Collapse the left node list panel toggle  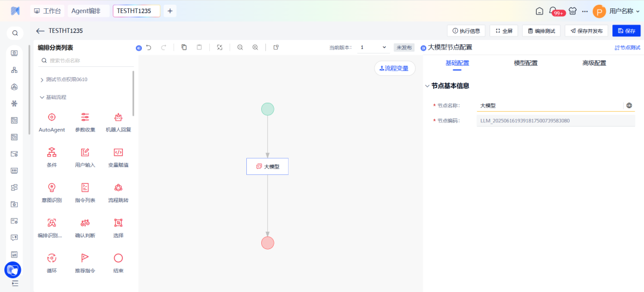(x=138, y=48)
